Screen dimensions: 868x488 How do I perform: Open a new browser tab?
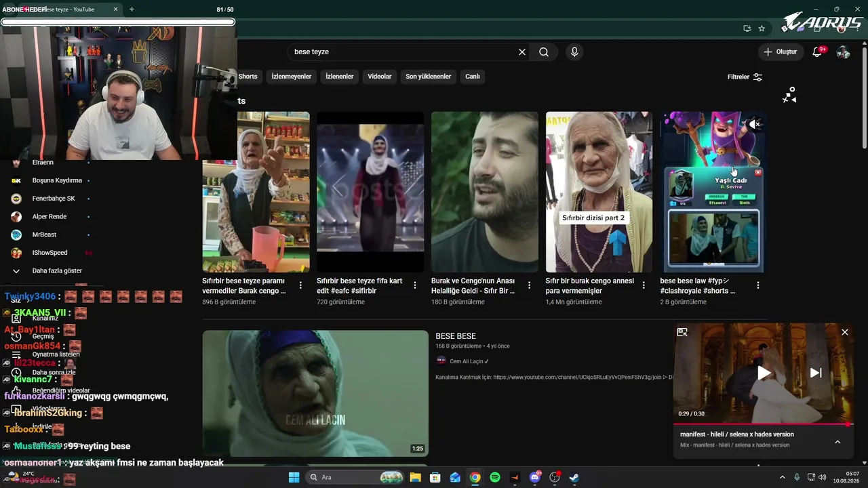point(132,9)
